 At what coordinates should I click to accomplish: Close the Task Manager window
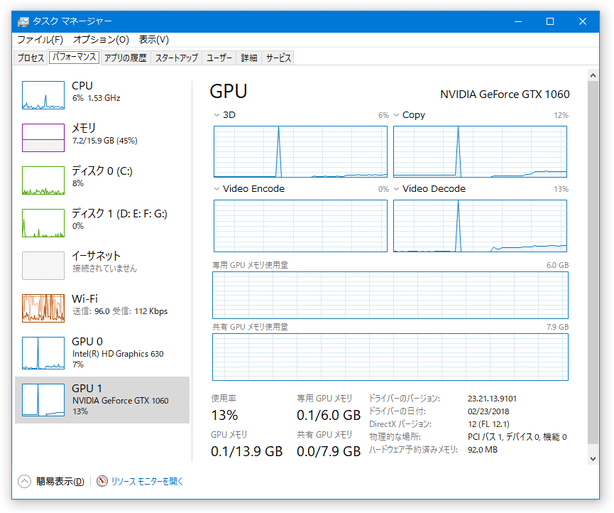(582, 22)
